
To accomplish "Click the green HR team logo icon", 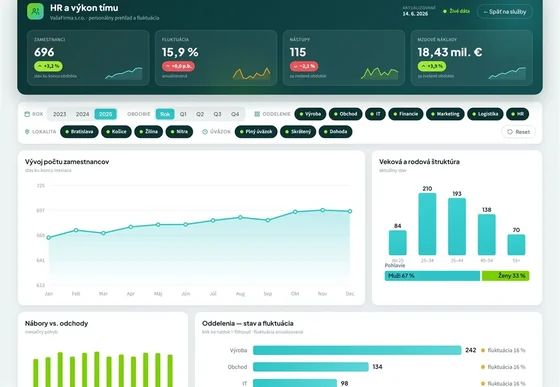I will [x=35, y=11].
